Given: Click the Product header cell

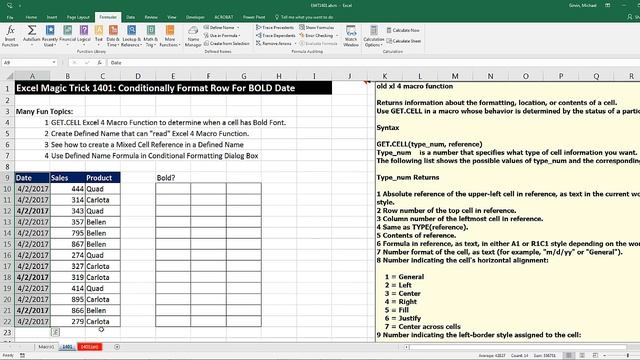Looking at the screenshot, I should click(x=102, y=178).
